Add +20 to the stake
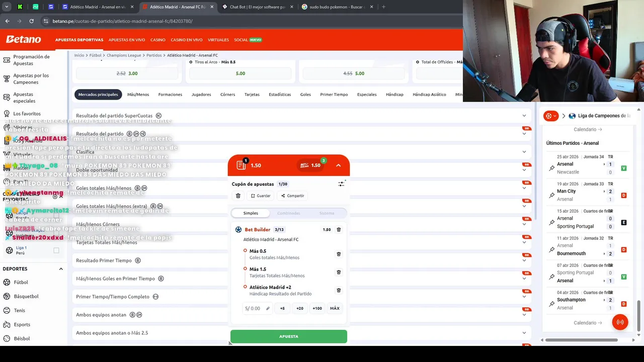The image size is (644, 362). [x=300, y=308]
